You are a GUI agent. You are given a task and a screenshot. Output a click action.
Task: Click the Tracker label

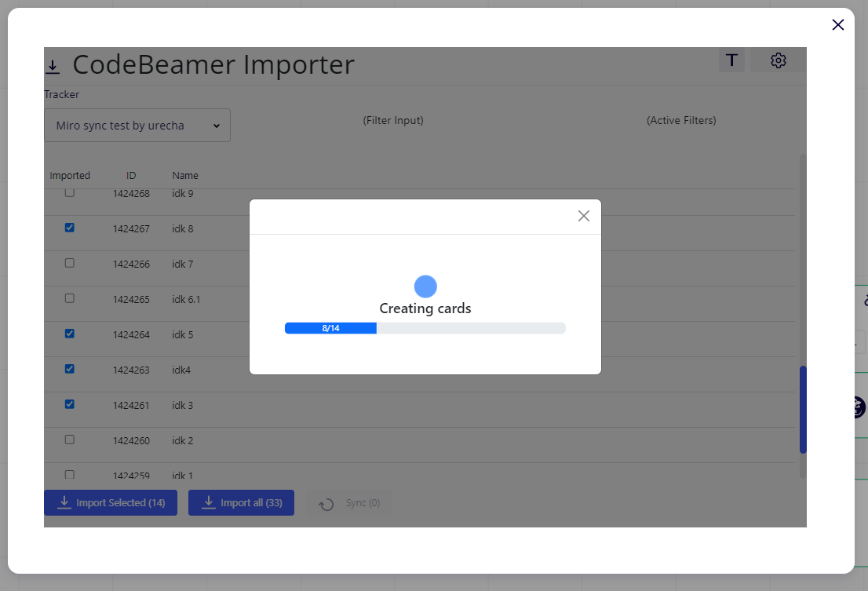pyautogui.click(x=61, y=95)
